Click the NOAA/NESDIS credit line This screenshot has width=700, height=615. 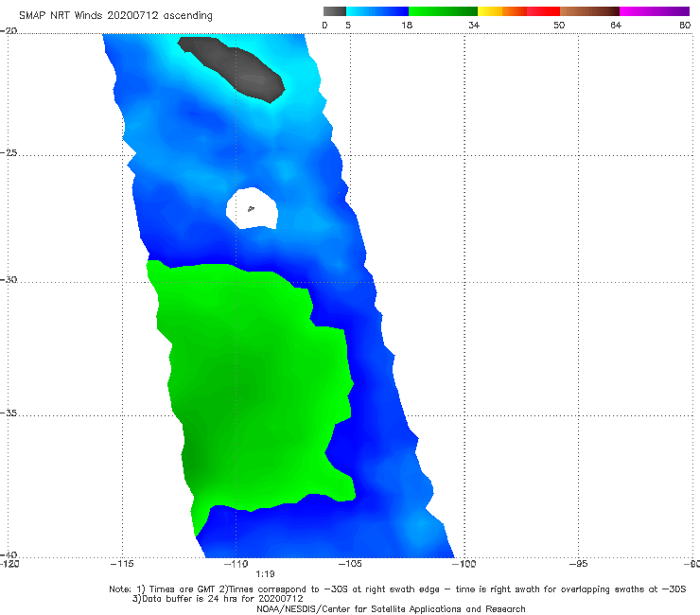[391, 608]
